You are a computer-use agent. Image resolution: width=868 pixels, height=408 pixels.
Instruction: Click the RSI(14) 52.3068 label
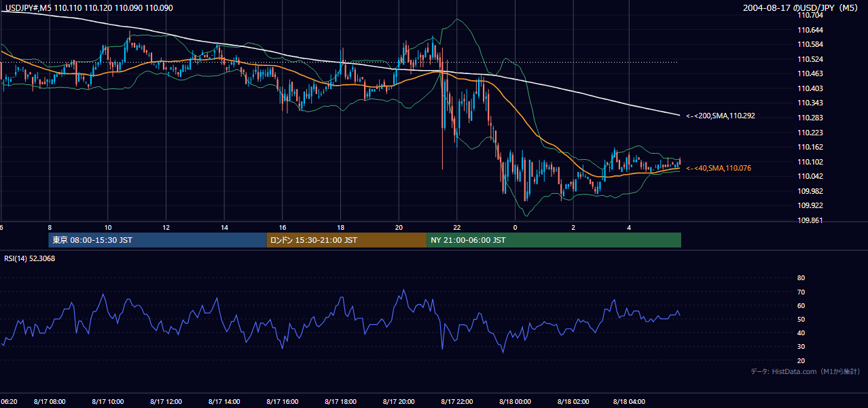click(x=30, y=258)
